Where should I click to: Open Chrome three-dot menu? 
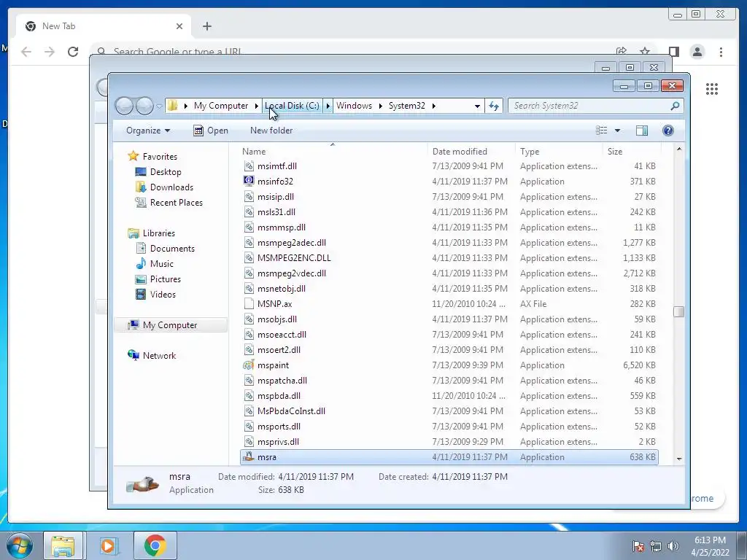coord(721,52)
